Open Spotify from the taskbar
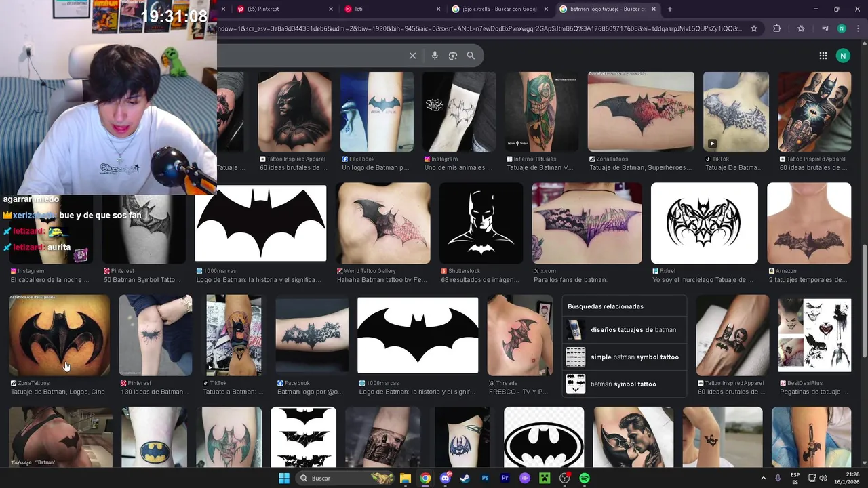The image size is (868, 488). (585, 478)
